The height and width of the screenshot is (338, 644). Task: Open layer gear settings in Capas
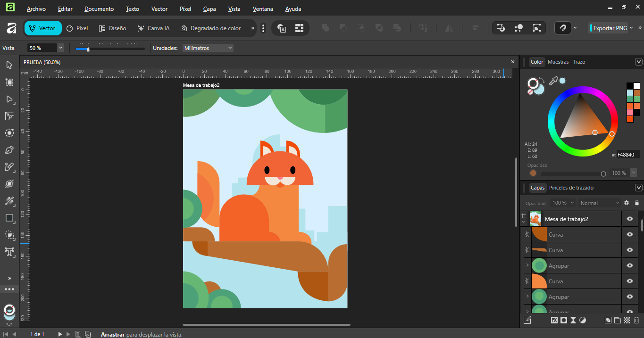[627, 203]
